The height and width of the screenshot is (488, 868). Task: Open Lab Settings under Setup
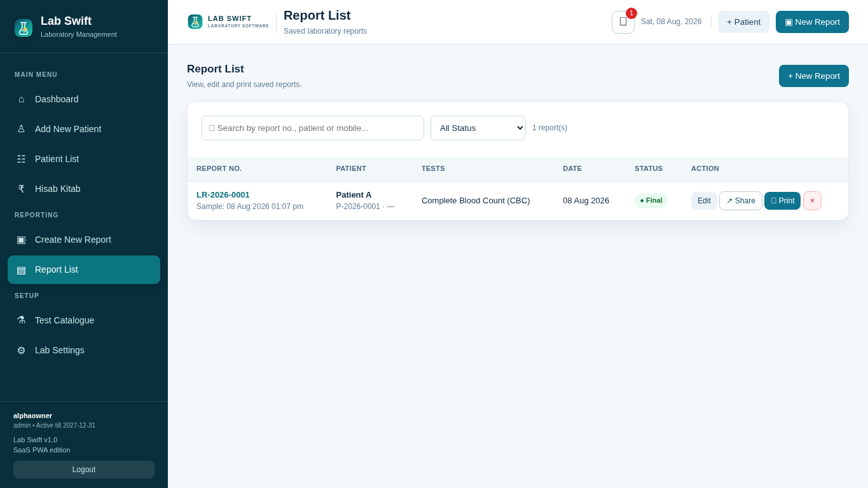tap(84, 350)
